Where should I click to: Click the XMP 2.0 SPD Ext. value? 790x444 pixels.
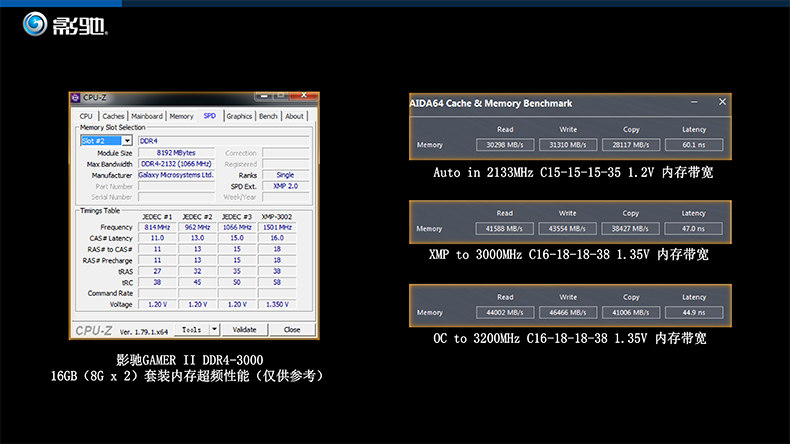tap(285, 186)
